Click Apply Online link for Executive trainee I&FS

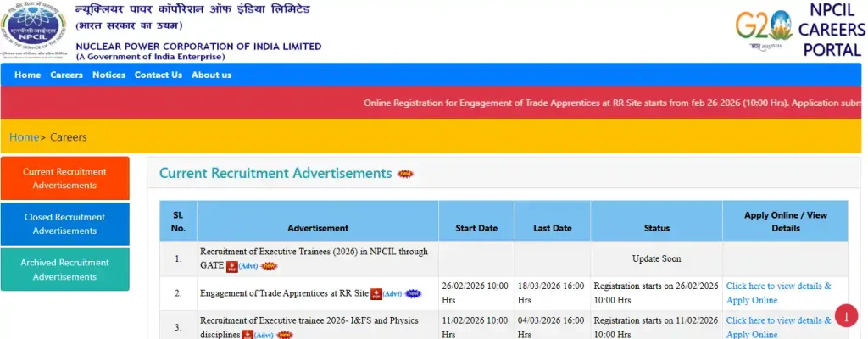pyautogui.click(x=778, y=327)
